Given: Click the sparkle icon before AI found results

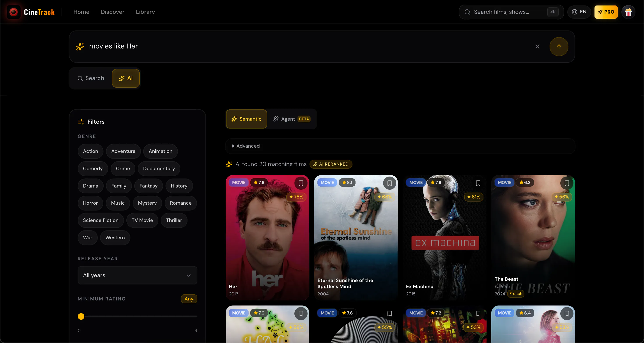Looking at the screenshot, I should [229, 164].
